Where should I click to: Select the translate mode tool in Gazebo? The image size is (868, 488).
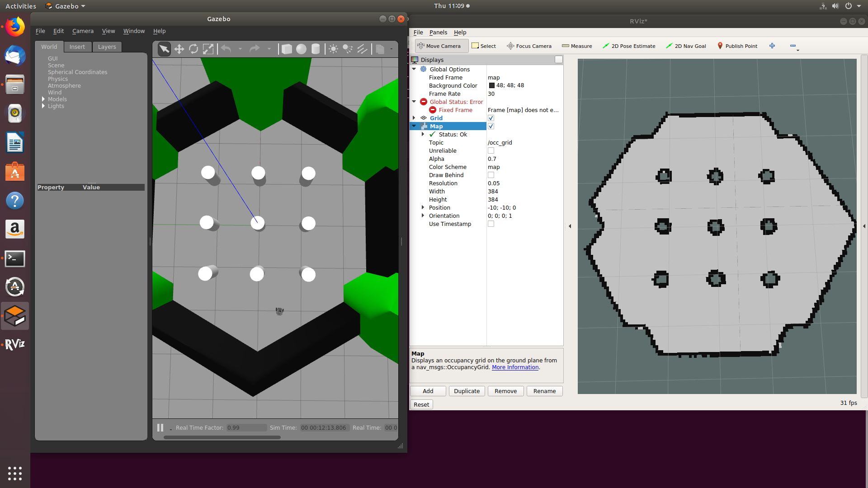pyautogui.click(x=179, y=49)
